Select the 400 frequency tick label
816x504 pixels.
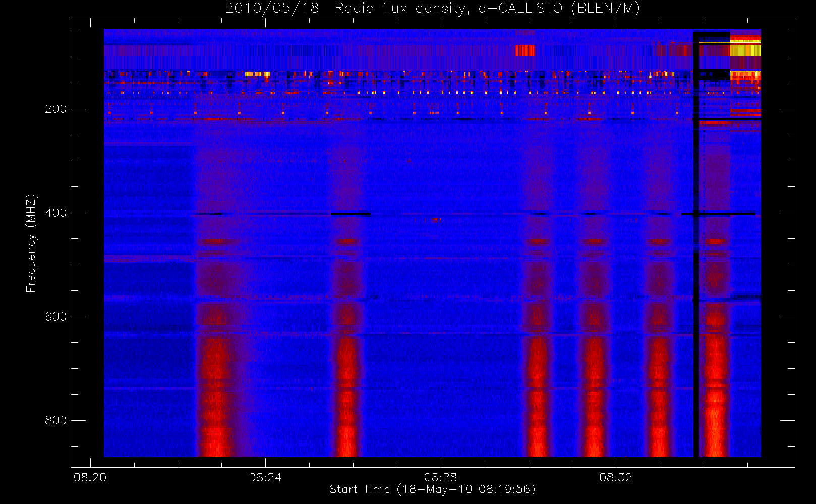click(x=55, y=213)
